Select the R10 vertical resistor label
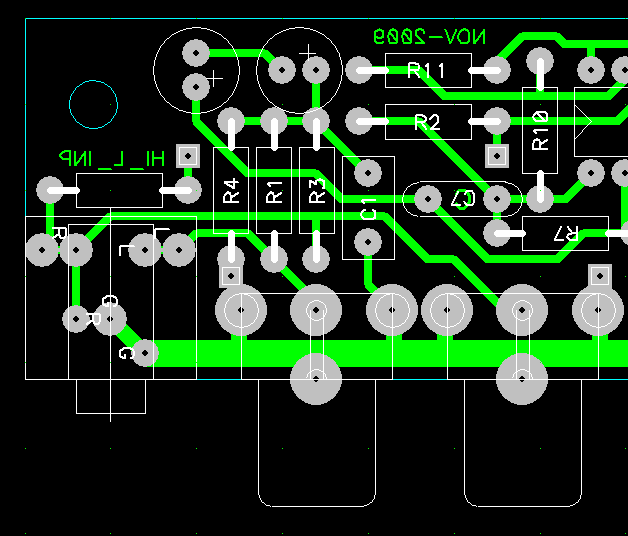This screenshot has height=536, width=628. click(x=540, y=131)
